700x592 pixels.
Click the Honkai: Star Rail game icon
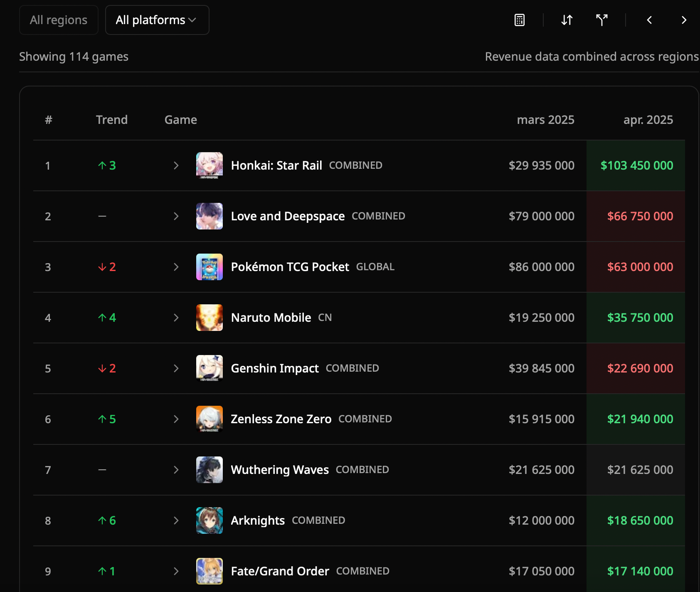[210, 165]
